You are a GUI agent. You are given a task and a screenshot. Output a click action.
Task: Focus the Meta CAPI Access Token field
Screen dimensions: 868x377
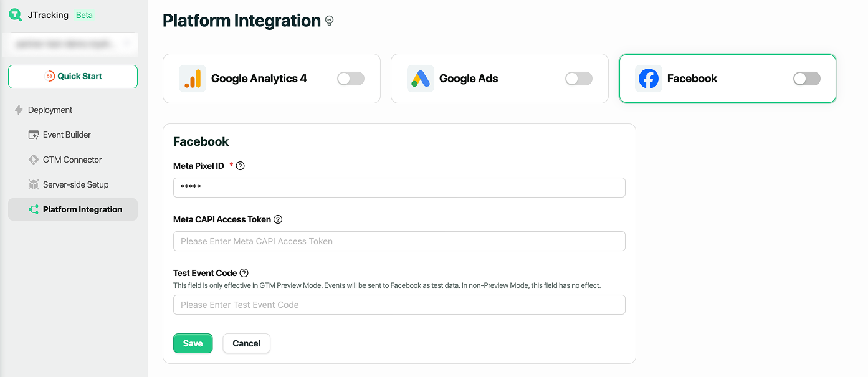[x=399, y=241]
